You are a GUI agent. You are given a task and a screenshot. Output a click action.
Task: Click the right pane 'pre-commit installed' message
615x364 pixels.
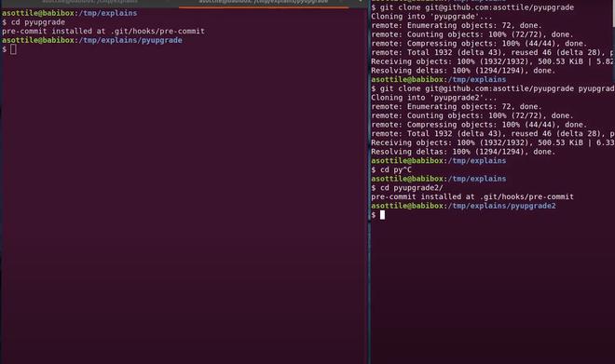coord(472,196)
